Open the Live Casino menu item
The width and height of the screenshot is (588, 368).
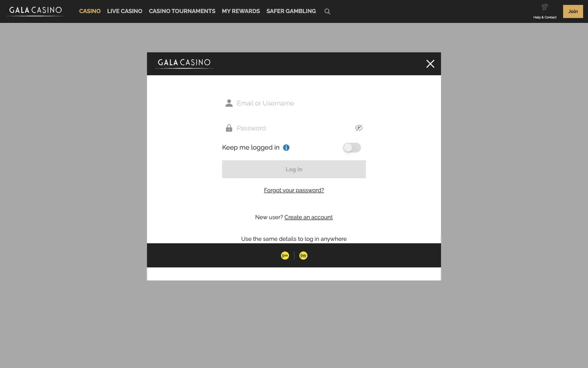tap(124, 11)
